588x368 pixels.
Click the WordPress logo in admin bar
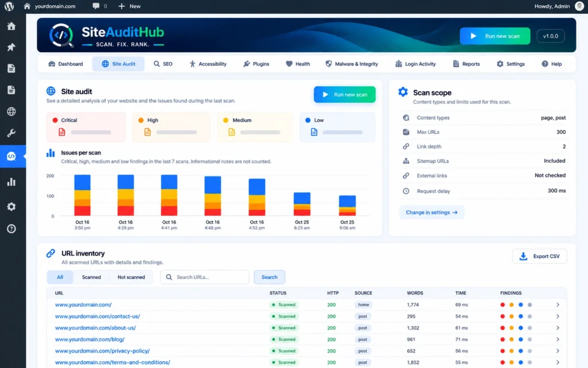9,6
